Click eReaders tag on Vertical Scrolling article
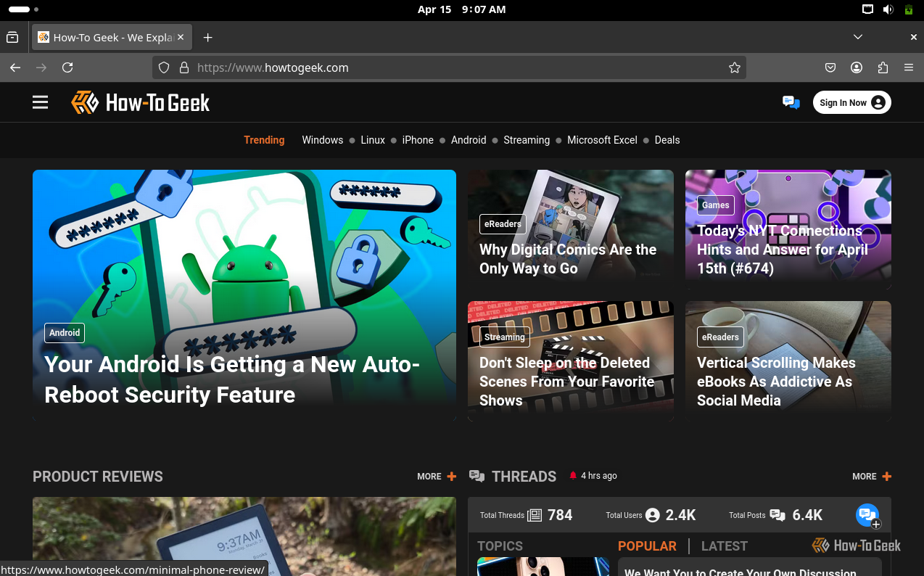Image resolution: width=924 pixels, height=576 pixels. [720, 337]
